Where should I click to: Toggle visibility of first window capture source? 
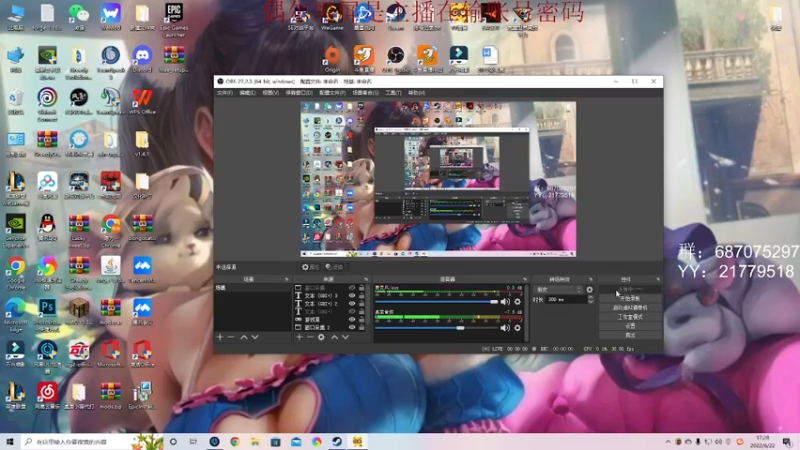point(352,288)
